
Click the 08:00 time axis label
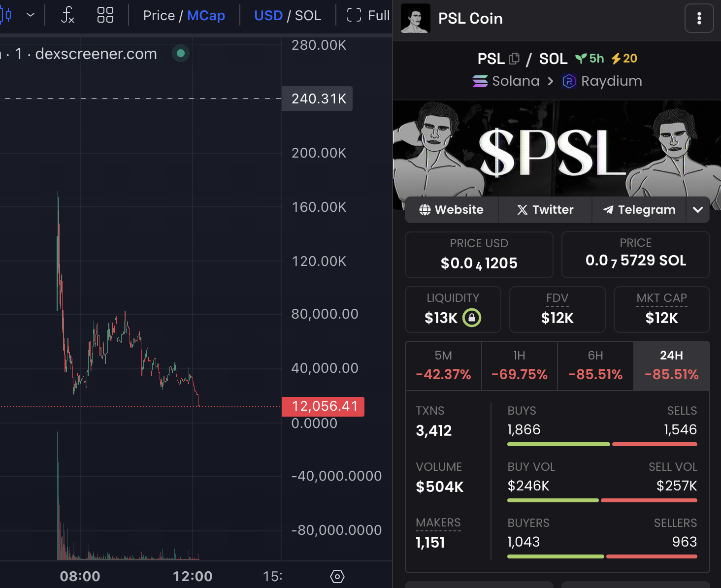80,576
